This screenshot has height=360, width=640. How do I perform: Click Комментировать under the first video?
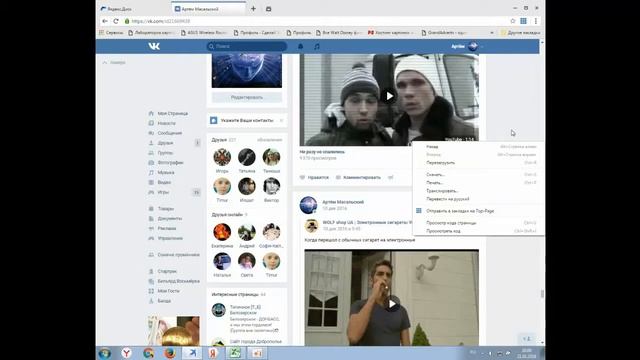pos(358,178)
